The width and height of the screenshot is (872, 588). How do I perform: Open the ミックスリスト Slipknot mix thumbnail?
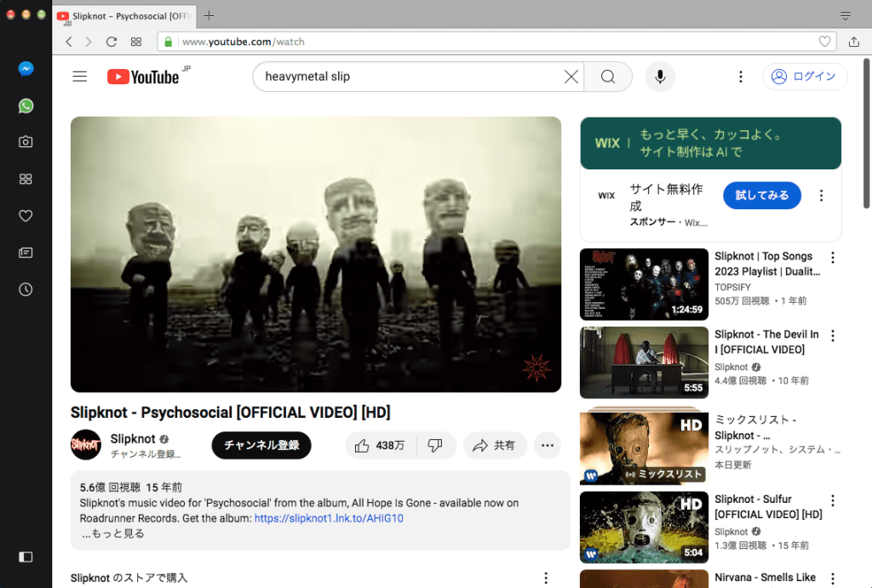coord(644,448)
